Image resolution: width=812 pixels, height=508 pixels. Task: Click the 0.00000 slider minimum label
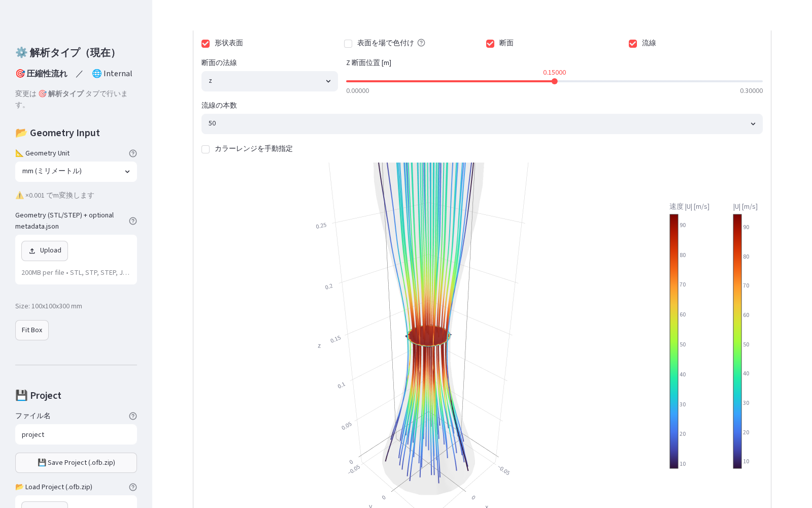click(358, 91)
